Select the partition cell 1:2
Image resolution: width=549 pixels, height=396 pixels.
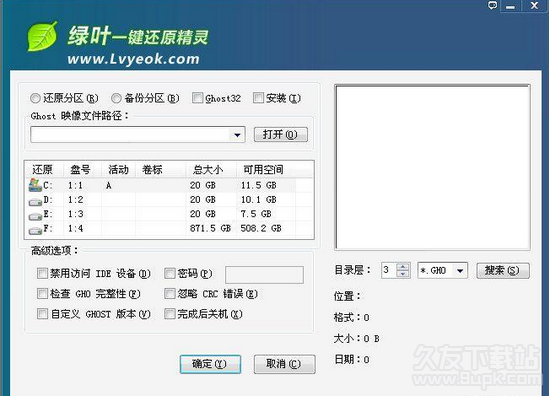click(75, 200)
